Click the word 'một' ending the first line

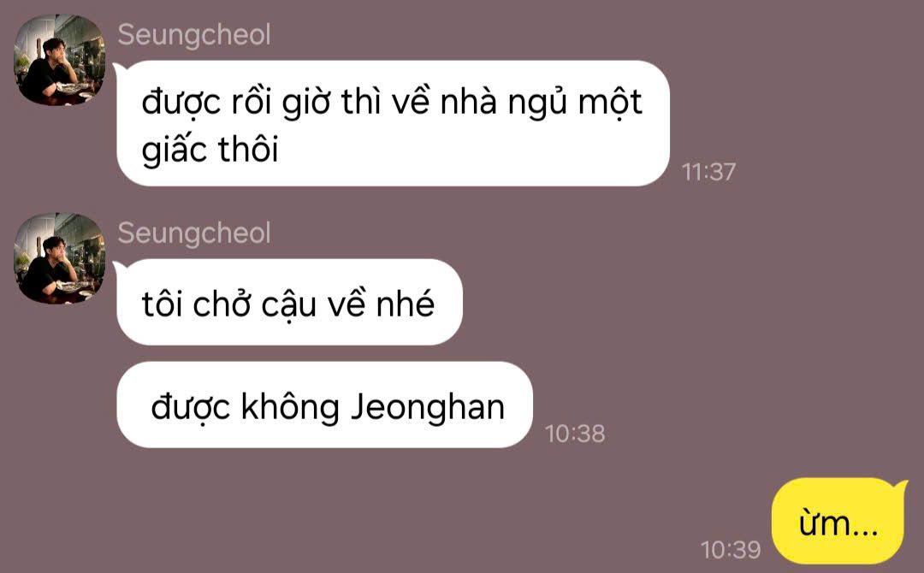[x=609, y=103]
